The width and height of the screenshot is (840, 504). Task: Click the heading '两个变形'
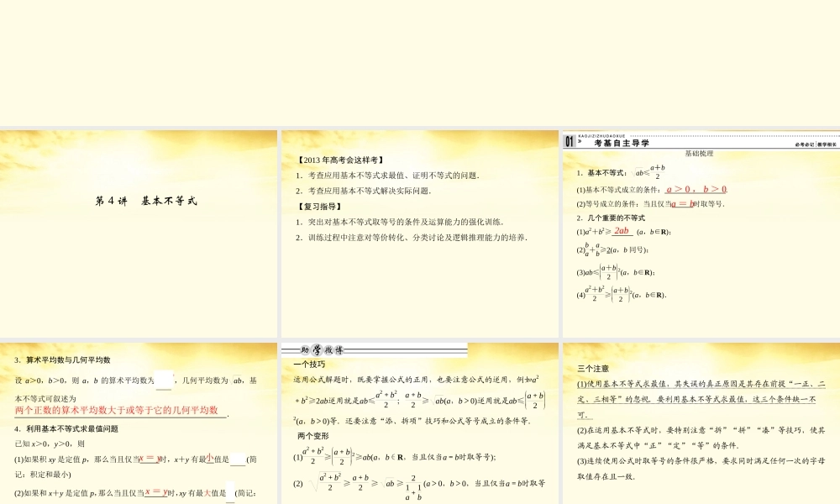click(x=312, y=436)
